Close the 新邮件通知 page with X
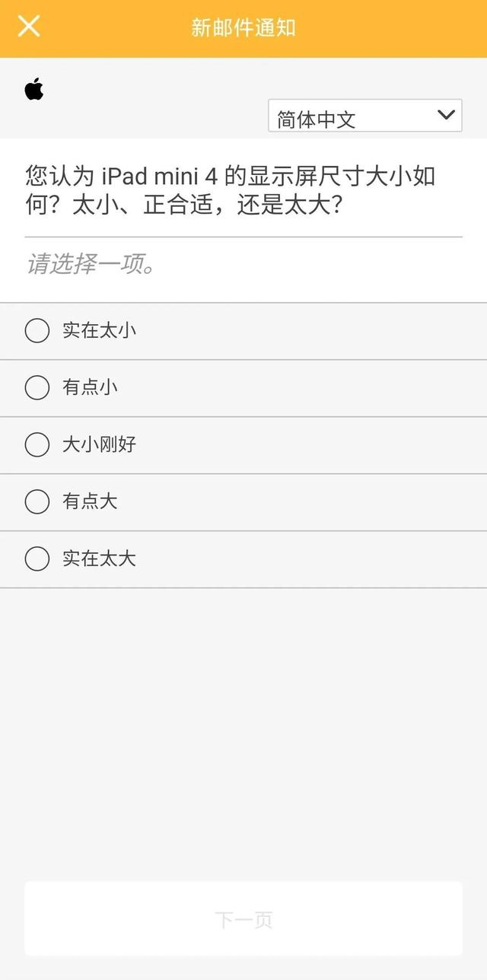487x980 pixels. pyautogui.click(x=29, y=27)
